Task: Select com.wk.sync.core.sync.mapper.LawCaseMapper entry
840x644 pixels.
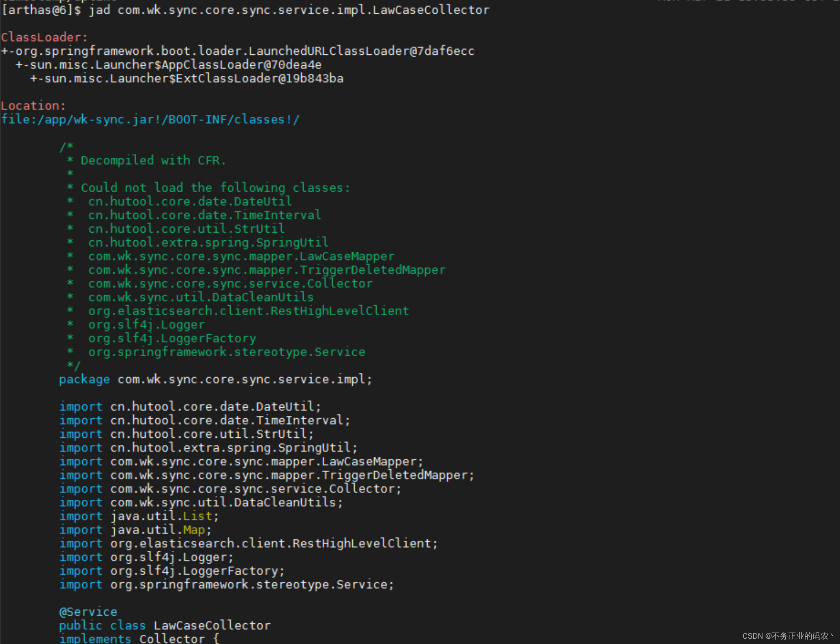Action: pyautogui.click(x=241, y=256)
